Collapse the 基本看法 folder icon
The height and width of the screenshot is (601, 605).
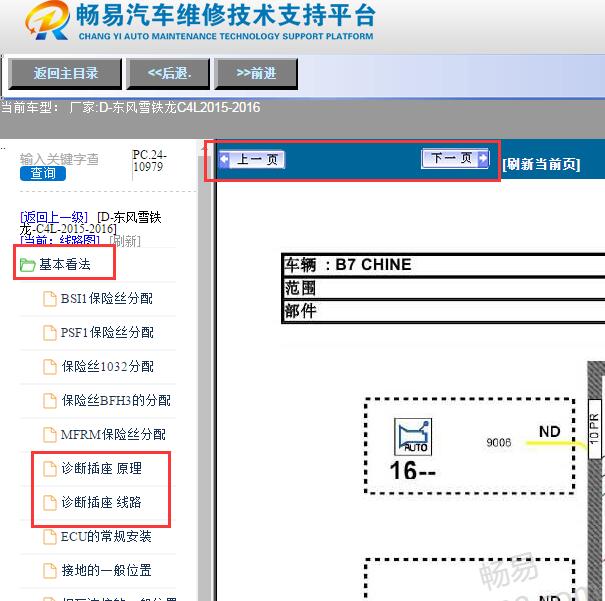pos(27,265)
